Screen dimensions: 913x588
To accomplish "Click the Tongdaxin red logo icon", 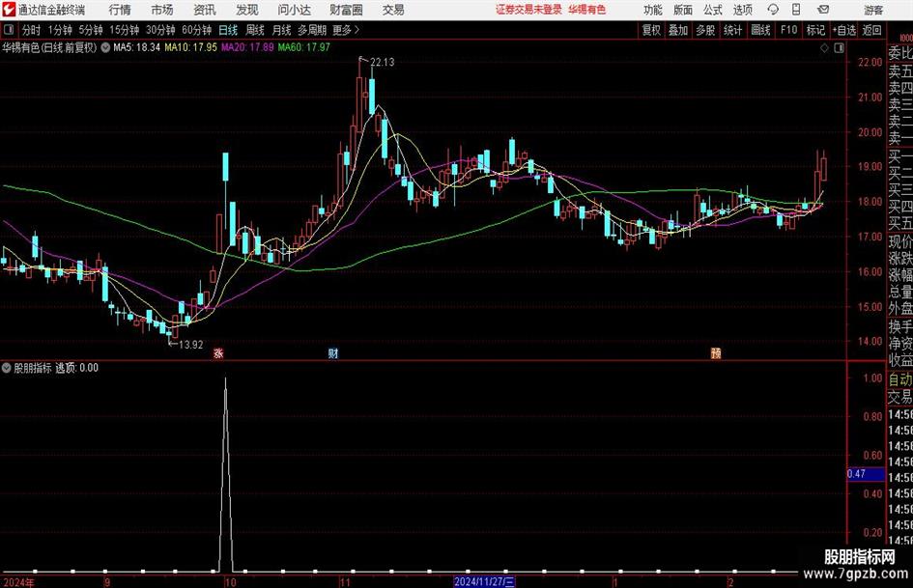I will pos(9,10).
